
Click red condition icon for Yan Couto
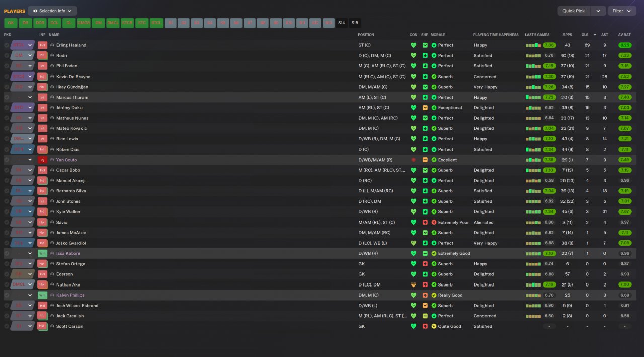pos(414,160)
